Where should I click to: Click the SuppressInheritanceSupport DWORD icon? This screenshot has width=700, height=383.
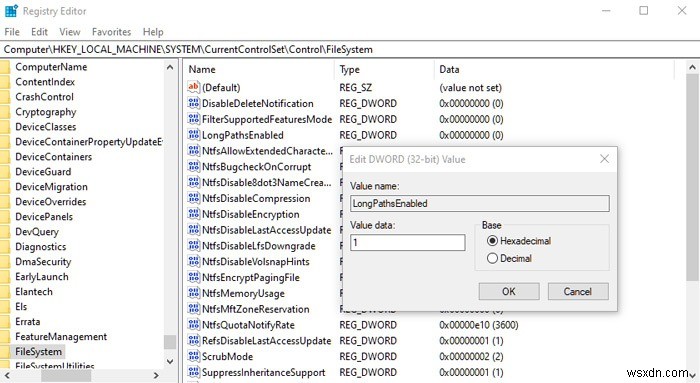(x=193, y=372)
